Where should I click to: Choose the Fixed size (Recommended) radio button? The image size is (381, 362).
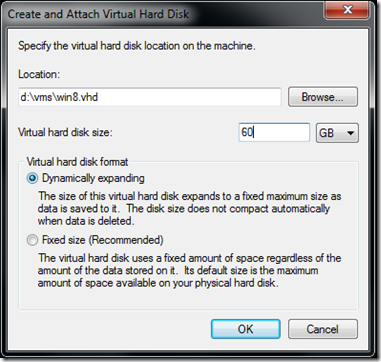32,240
